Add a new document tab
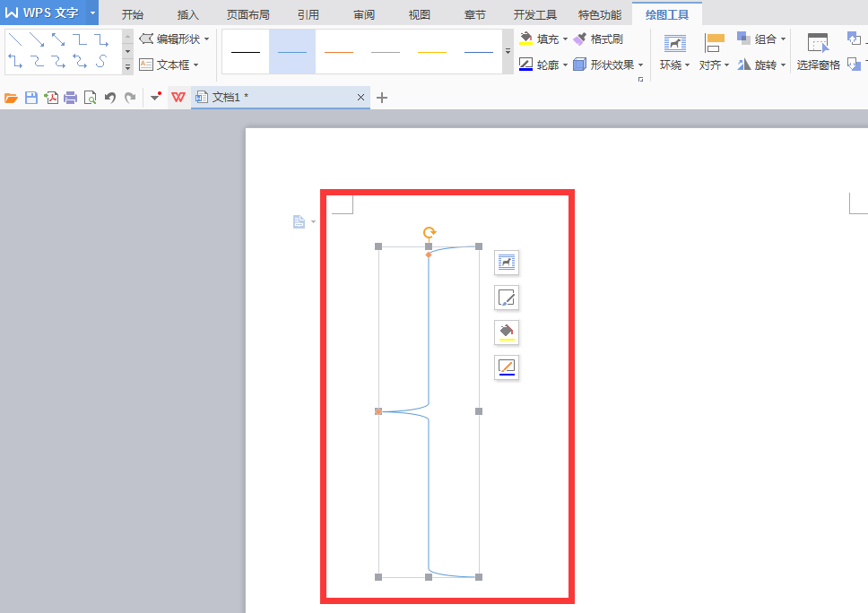The width and height of the screenshot is (868, 613). click(x=381, y=98)
